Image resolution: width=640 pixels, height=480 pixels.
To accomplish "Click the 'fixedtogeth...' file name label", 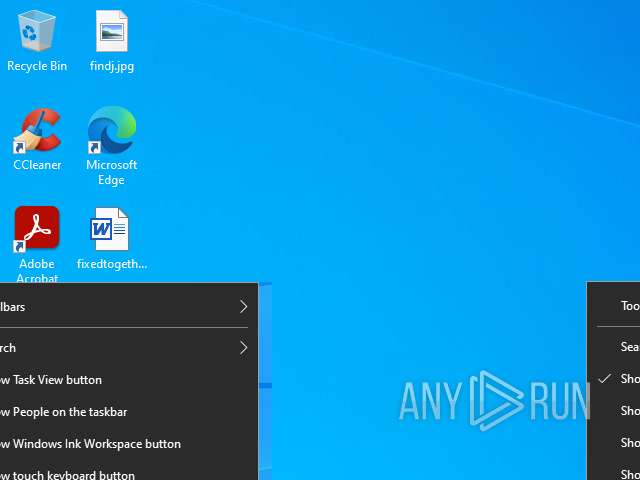I will click(112, 264).
